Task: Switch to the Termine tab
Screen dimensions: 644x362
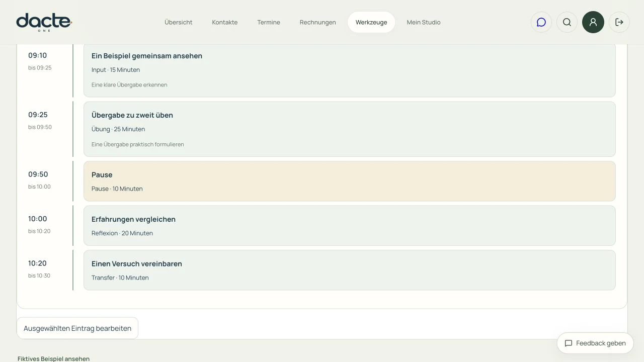Action: click(x=269, y=22)
